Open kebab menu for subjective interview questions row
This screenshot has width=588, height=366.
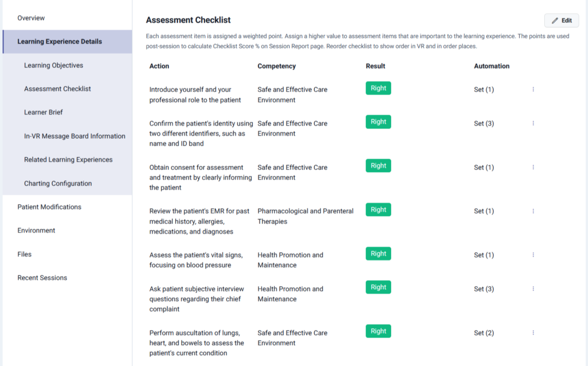[533, 289]
